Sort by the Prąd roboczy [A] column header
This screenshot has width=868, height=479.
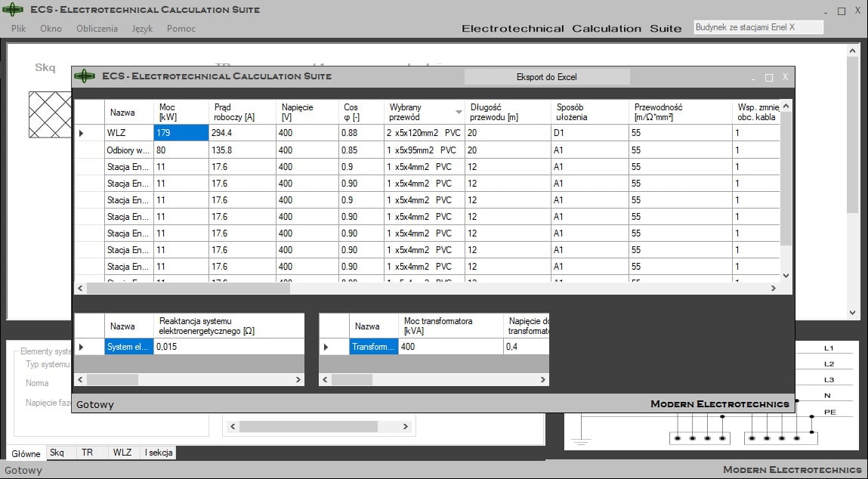242,113
